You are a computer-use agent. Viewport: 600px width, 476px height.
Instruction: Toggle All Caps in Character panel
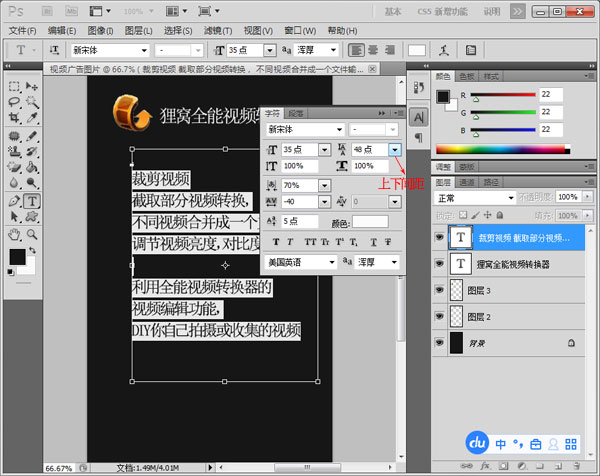[x=310, y=242]
